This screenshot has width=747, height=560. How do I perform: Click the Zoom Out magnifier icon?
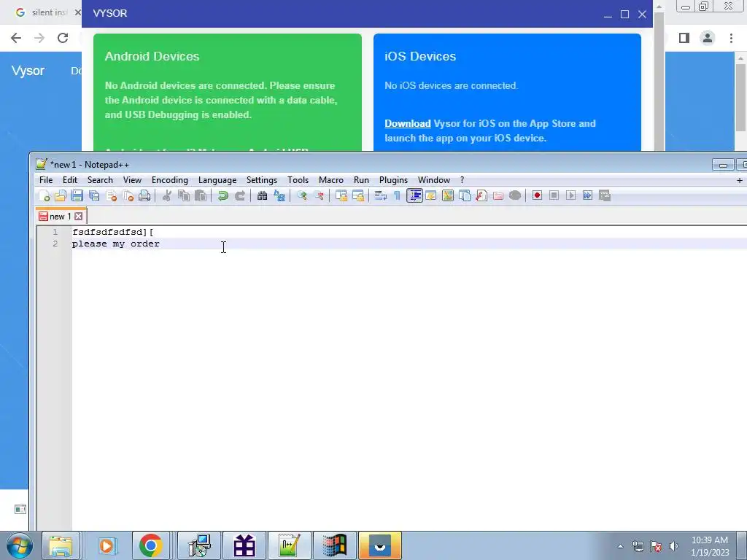pyautogui.click(x=319, y=195)
